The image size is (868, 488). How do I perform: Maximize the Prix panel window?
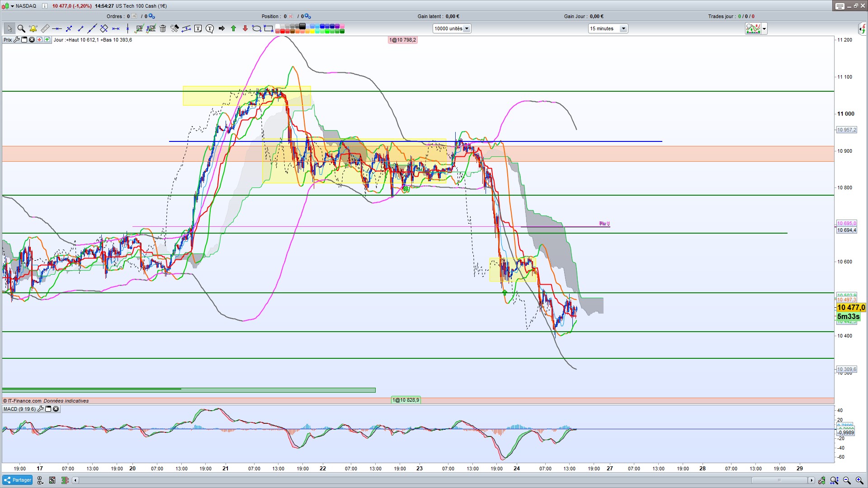click(x=24, y=40)
